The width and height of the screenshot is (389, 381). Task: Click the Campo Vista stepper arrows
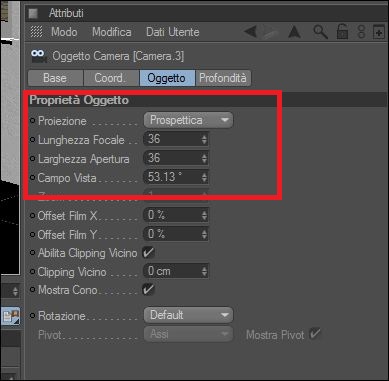coord(204,177)
